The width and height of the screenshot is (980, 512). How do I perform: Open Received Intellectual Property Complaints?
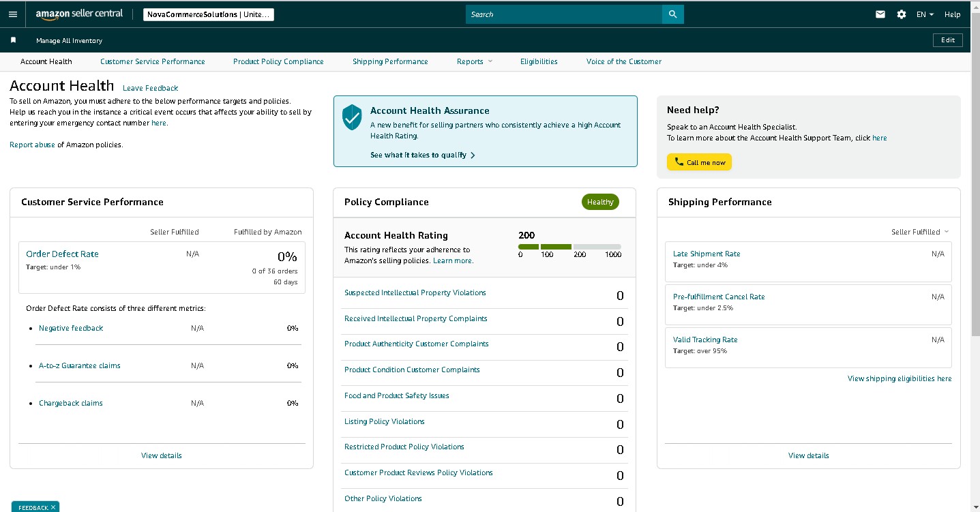416,318
